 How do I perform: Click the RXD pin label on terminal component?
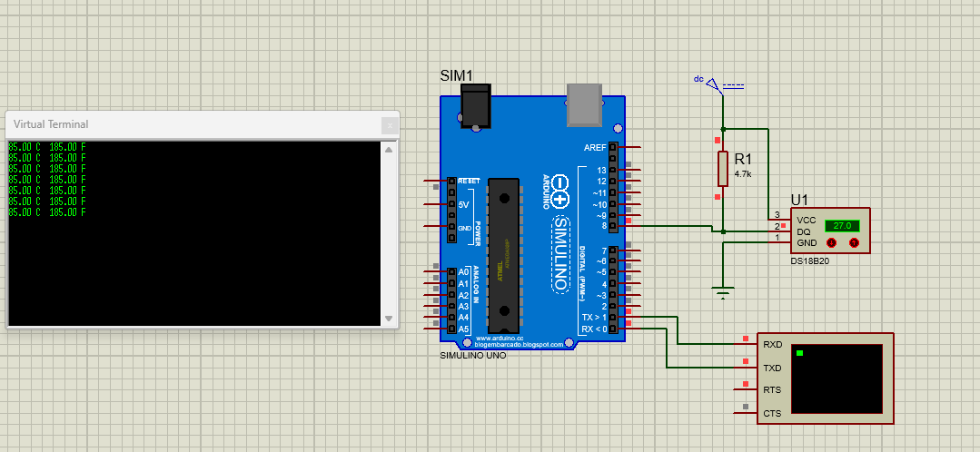(x=773, y=345)
